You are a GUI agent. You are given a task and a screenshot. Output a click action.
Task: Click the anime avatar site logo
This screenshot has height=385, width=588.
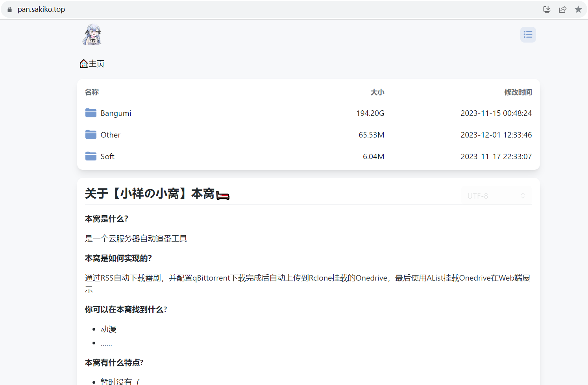point(92,35)
